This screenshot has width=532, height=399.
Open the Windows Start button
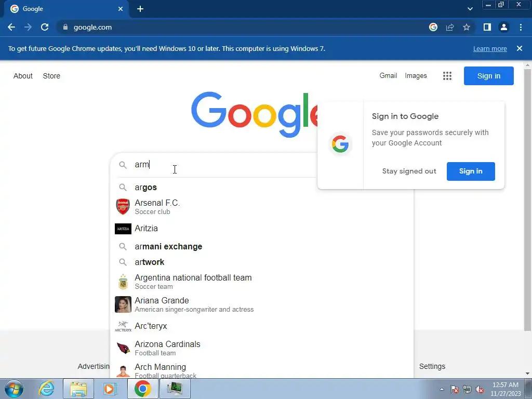coord(14,389)
